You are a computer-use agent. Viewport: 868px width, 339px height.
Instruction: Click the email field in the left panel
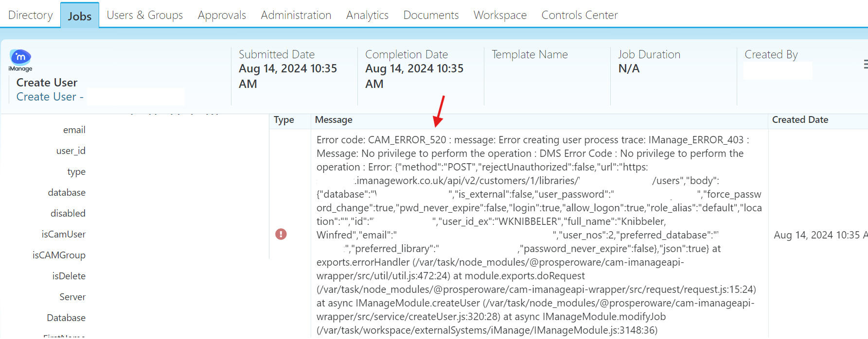74,130
